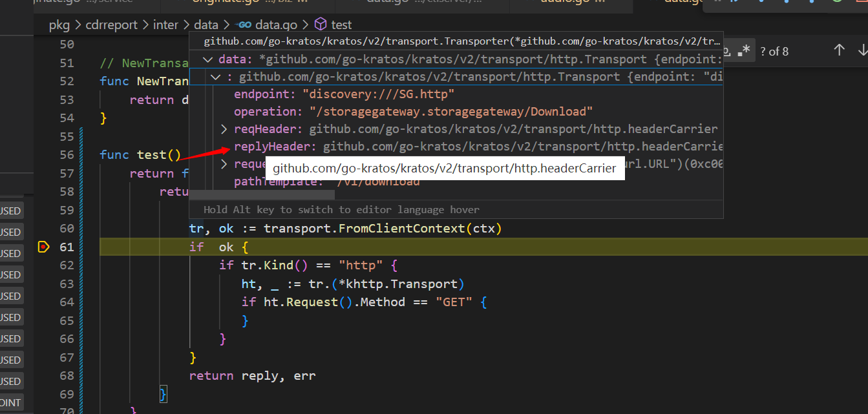Viewport: 868px width, 414px height.
Task: Click the red breakpoint hit indicator beside line 61
Action: pos(43,247)
